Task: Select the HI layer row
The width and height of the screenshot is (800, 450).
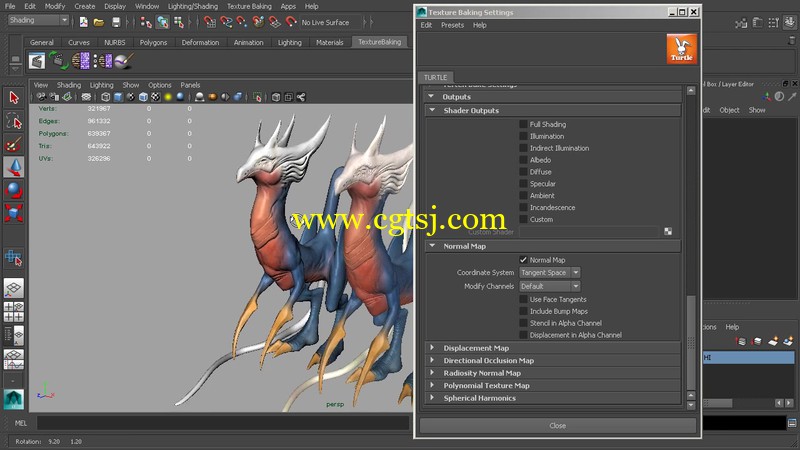Action: click(748, 358)
